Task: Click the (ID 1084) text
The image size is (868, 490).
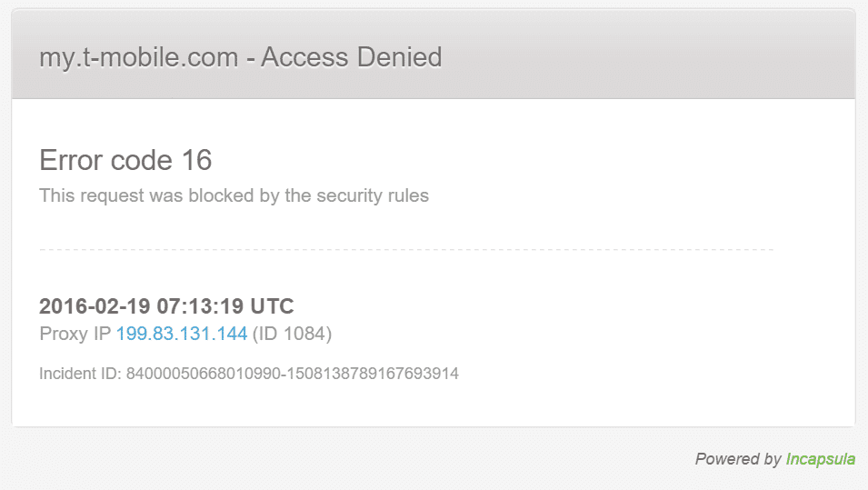Action: point(292,334)
